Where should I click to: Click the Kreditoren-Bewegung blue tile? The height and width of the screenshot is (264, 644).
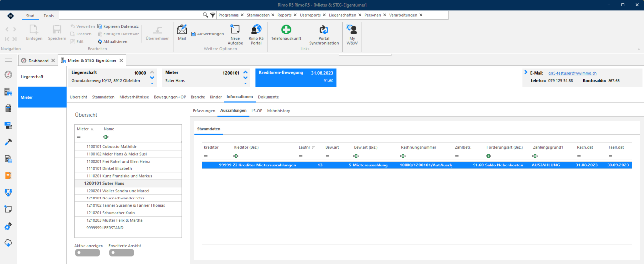point(296,77)
